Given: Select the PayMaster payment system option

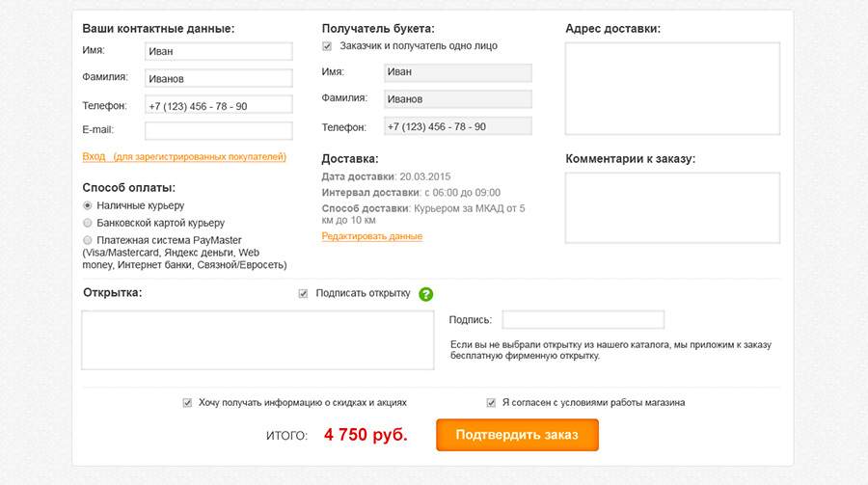Looking at the screenshot, I should 88,240.
